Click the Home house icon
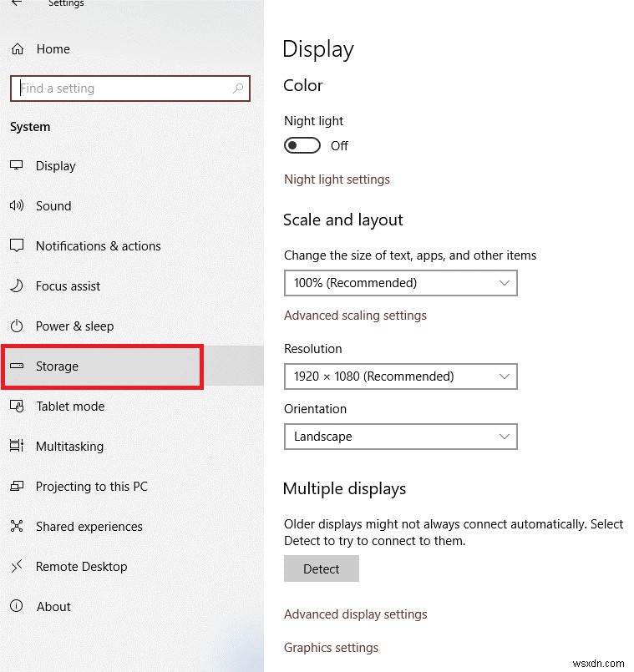 (18, 49)
